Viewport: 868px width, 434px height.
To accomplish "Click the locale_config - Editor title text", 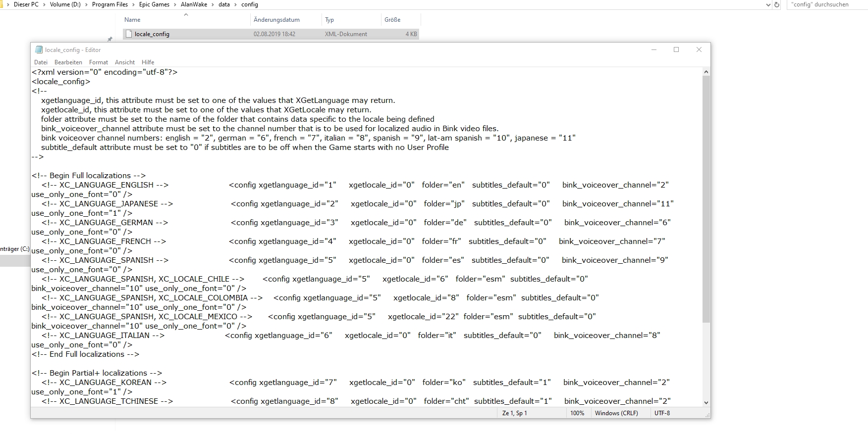I will (x=73, y=50).
